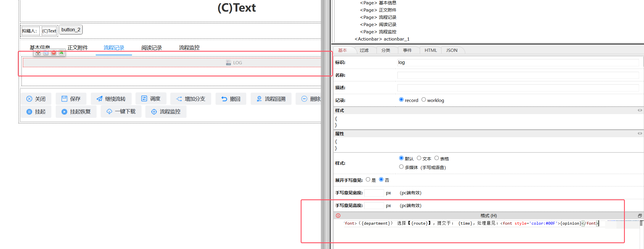The height and width of the screenshot is (249, 644).
Task: Click the move handle icon on the log component
Action: [x=38, y=52]
